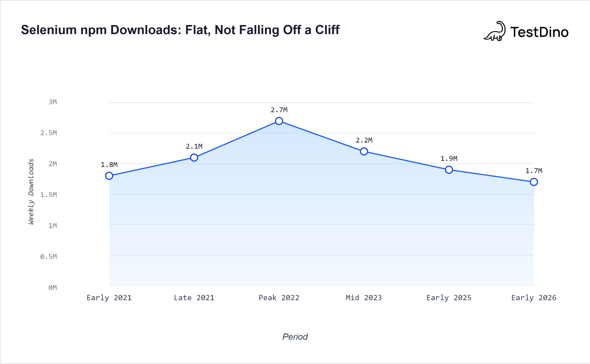Click the 1.5M y-axis tick label
The height and width of the screenshot is (364, 590).
pos(49,195)
